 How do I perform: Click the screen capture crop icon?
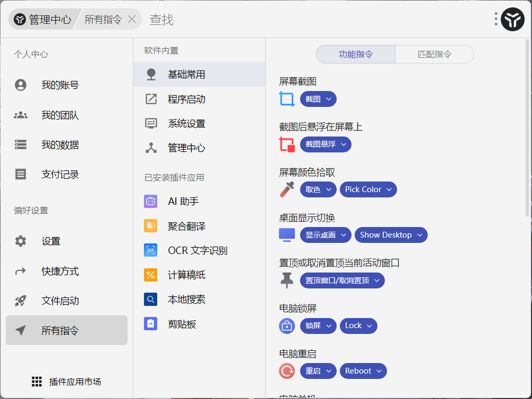(x=287, y=99)
